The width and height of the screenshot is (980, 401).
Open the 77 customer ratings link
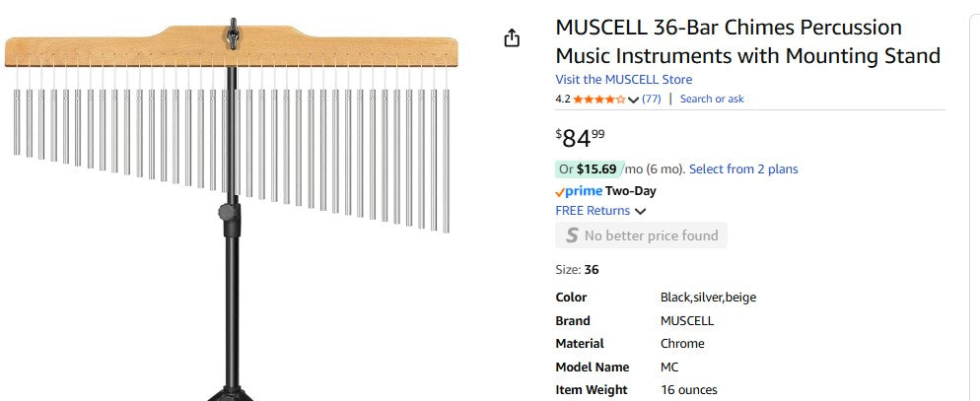651,99
